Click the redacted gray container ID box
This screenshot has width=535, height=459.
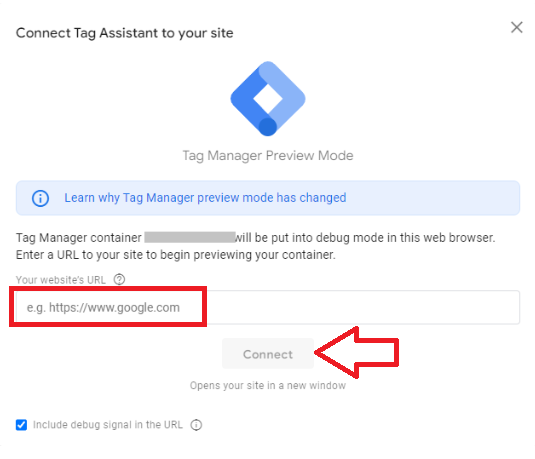(190, 237)
